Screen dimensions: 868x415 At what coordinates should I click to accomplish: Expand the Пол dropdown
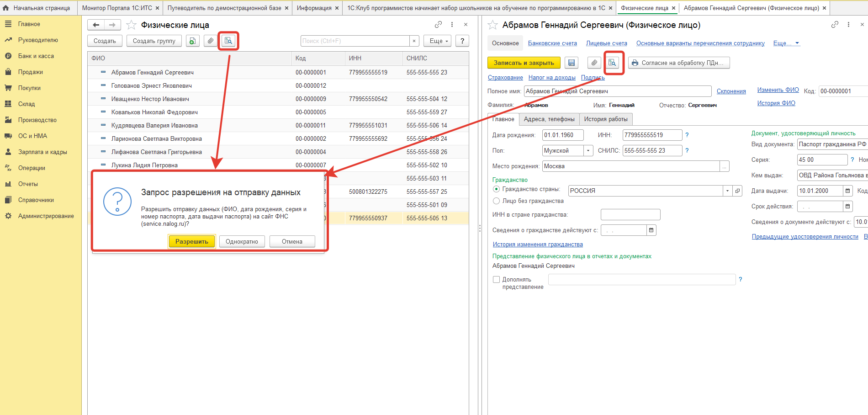pos(588,150)
